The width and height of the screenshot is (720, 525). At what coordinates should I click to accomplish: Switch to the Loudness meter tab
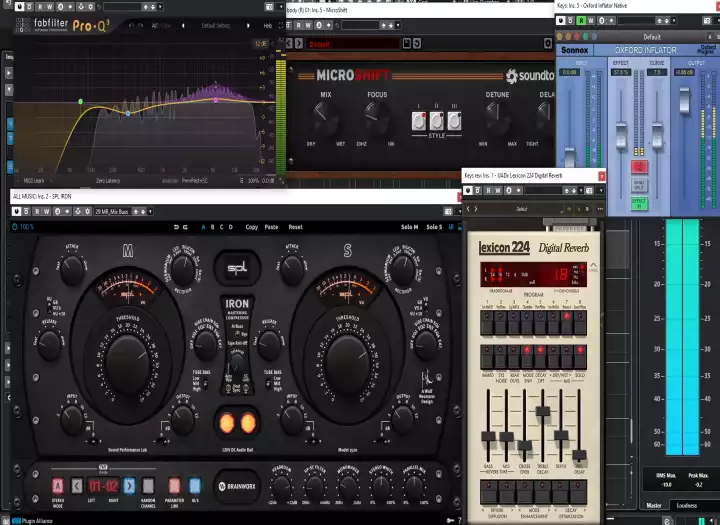(686, 505)
